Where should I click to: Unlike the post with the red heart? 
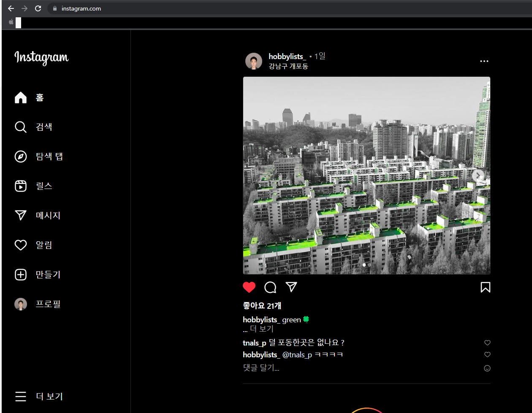coord(249,287)
